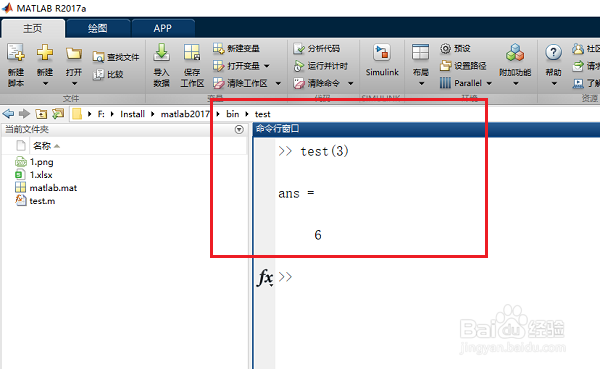
Task: Expand the Clear Workspace (清除工作区) dropdown arrow
Action: point(278,83)
